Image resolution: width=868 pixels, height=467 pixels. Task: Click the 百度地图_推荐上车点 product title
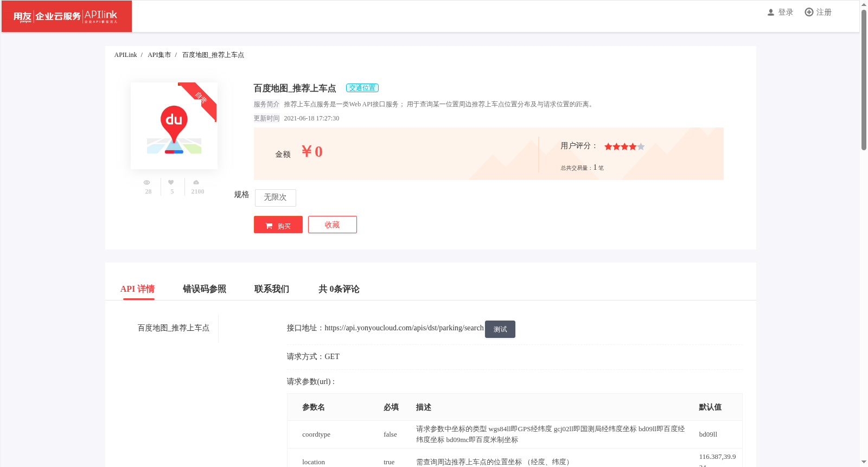tap(295, 88)
